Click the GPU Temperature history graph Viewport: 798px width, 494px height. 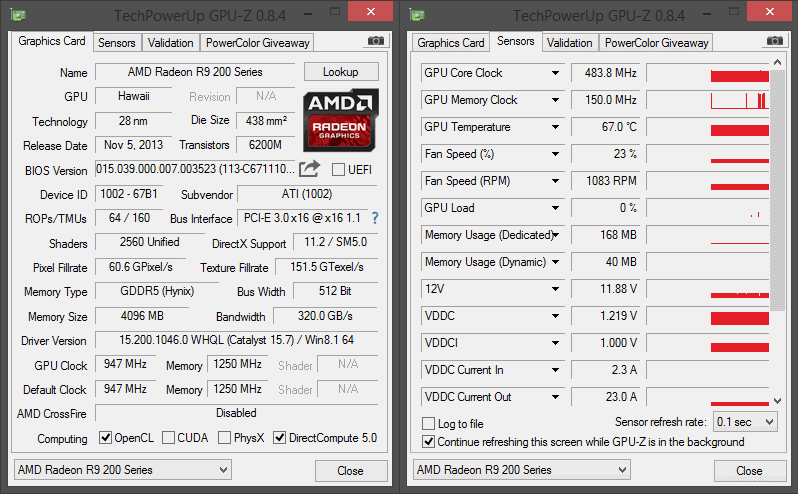(707, 127)
